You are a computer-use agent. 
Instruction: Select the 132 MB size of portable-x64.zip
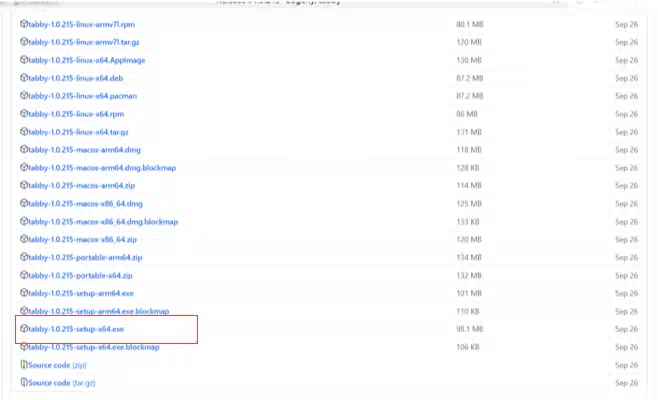tap(469, 275)
